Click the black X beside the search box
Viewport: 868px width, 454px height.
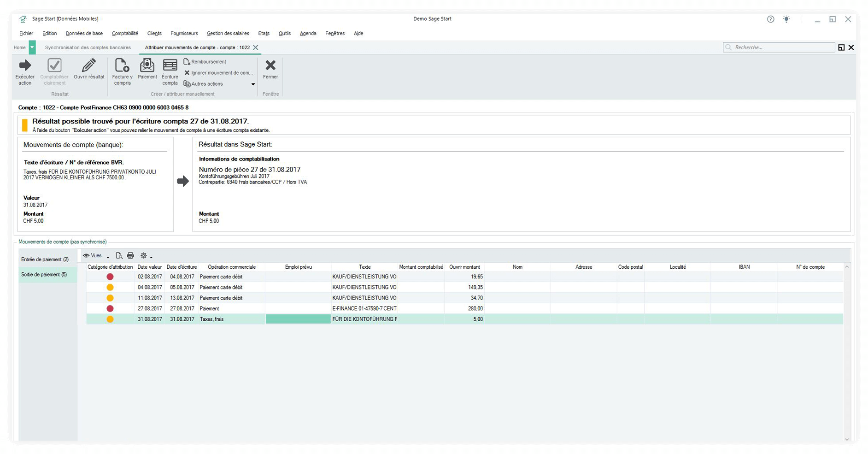coord(851,47)
